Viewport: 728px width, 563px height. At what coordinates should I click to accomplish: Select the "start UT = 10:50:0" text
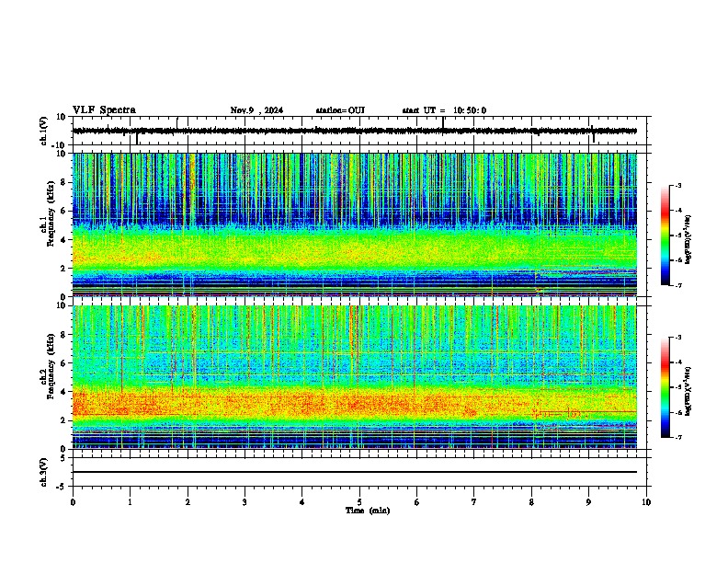[444, 110]
